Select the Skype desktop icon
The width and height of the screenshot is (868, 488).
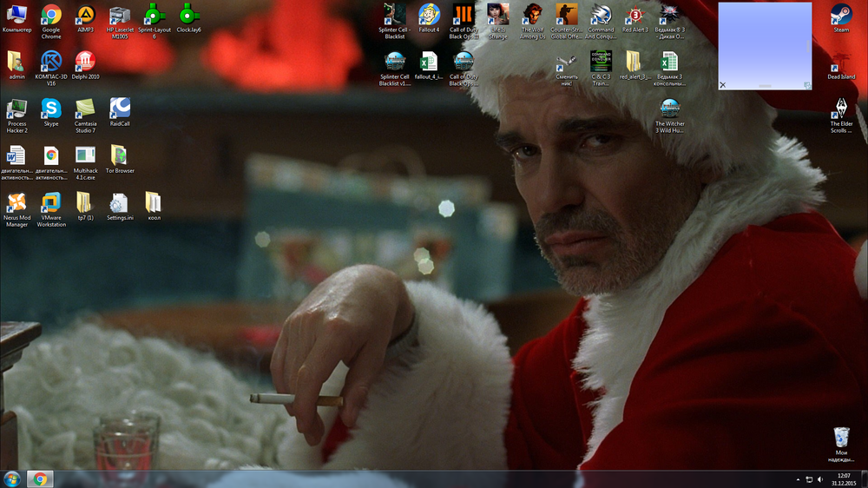51,109
